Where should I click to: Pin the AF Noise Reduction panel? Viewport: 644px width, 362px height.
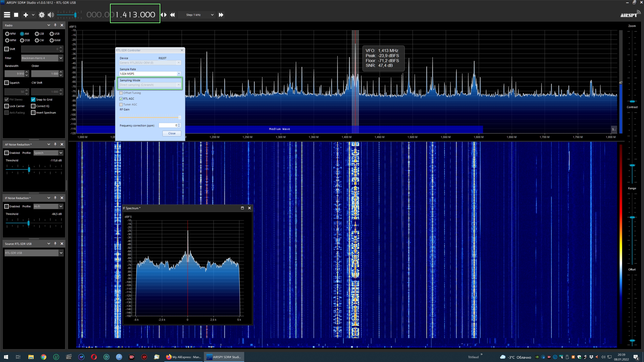[55, 144]
